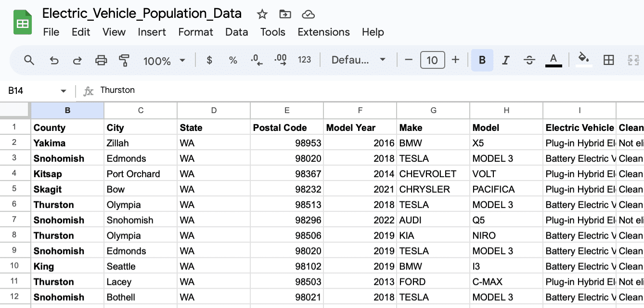The width and height of the screenshot is (644, 308).
Task: Select the Model Year header cell
Action: click(360, 128)
